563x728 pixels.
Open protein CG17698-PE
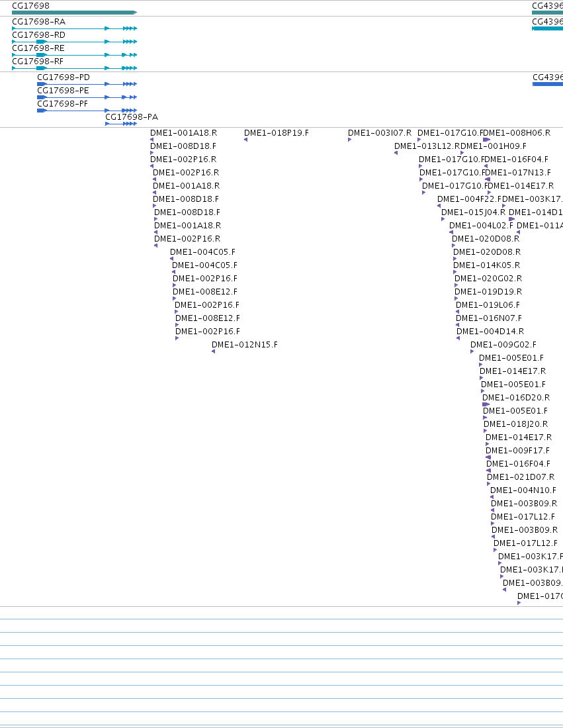63,91
